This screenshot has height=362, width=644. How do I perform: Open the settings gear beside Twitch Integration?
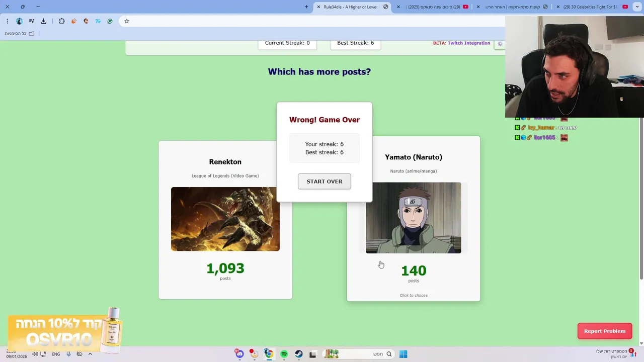[x=500, y=44]
